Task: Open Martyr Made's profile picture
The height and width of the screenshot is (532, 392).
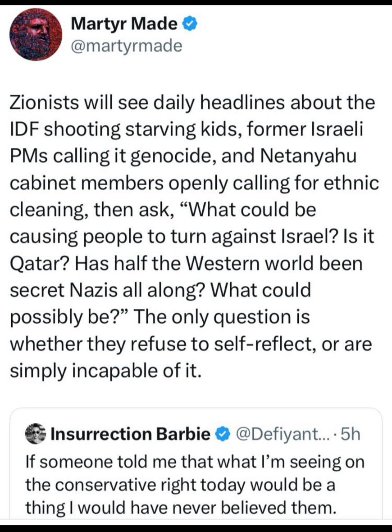Action: (36, 35)
